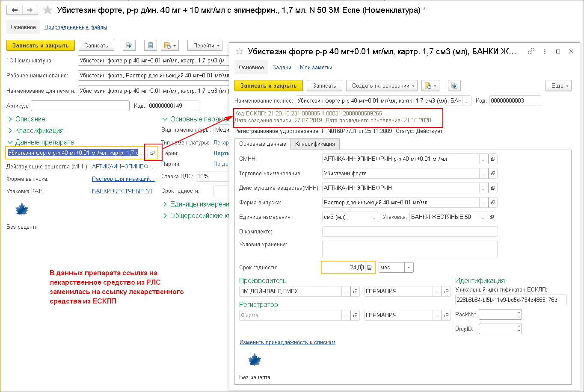The width and height of the screenshot is (584, 392).
Task: Click the Условия хранения text area
Action: pyautogui.click(x=410, y=249)
